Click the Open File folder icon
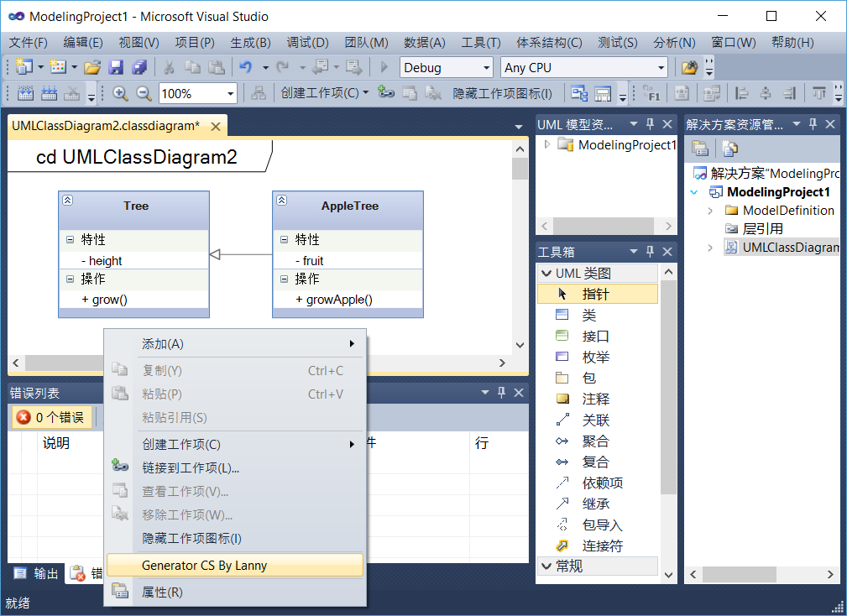847x616 pixels. coord(92,67)
